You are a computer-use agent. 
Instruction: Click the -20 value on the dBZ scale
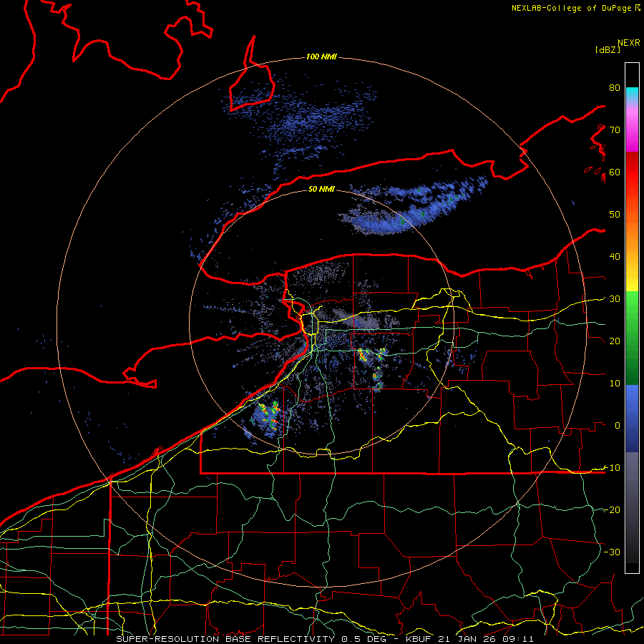click(612, 509)
